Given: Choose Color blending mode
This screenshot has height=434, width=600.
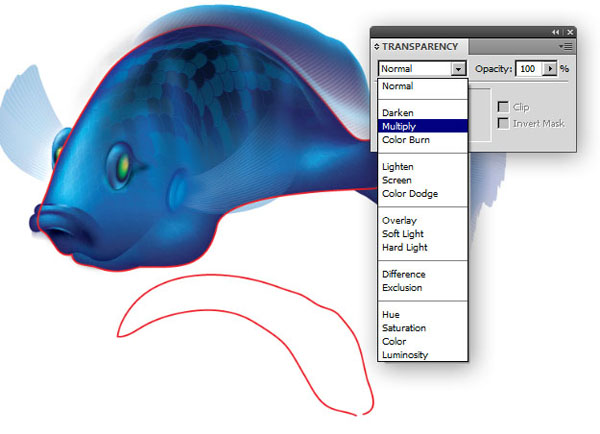Looking at the screenshot, I should click(x=423, y=341).
